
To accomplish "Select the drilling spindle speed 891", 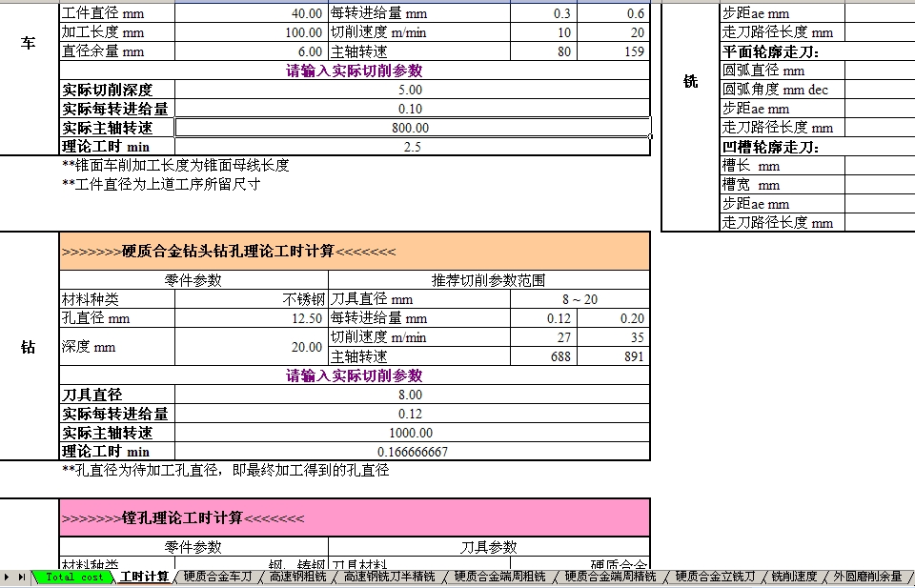I will click(x=613, y=355).
